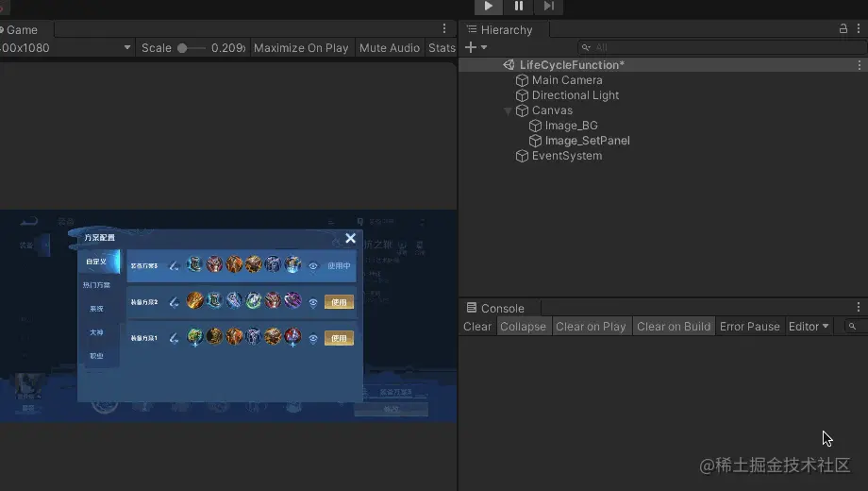The width and height of the screenshot is (868, 491).
Task: Click the first item icon in 装备方案3 row
Action: tap(194, 264)
